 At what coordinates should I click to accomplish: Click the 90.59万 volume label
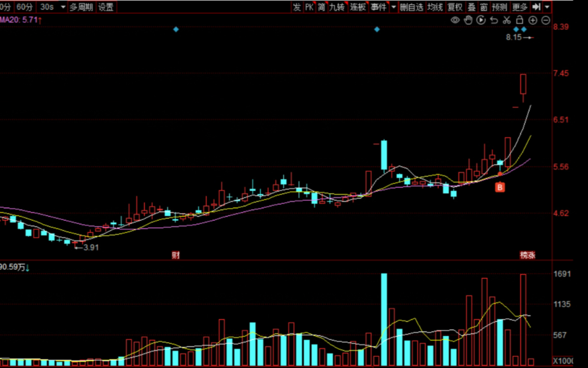pyautogui.click(x=15, y=267)
